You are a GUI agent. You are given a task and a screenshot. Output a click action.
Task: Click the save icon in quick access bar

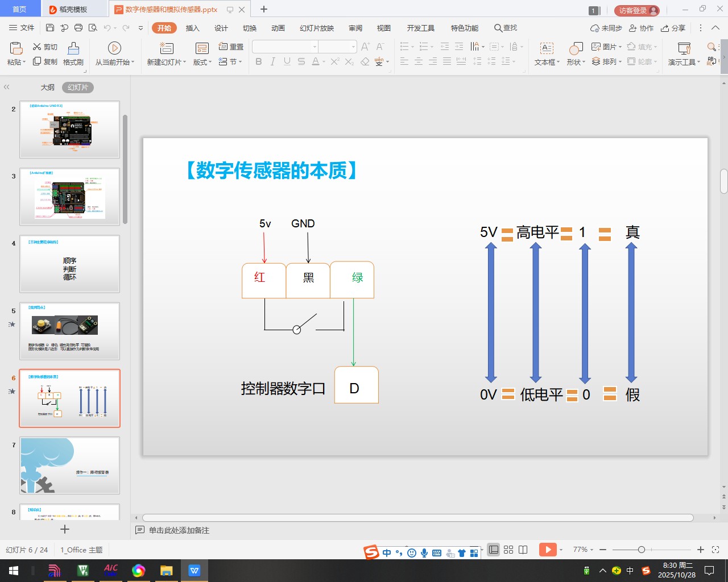tap(50, 28)
